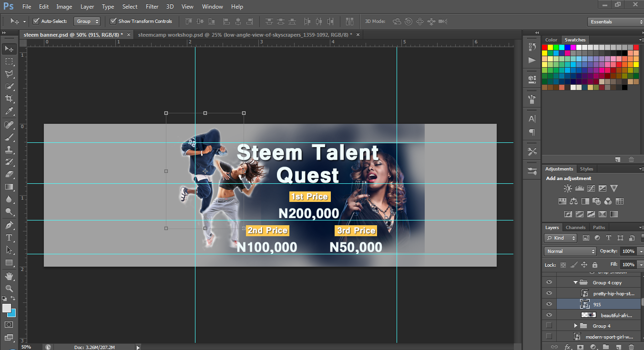Open the Essentials workspace dropdown

[x=615, y=21]
